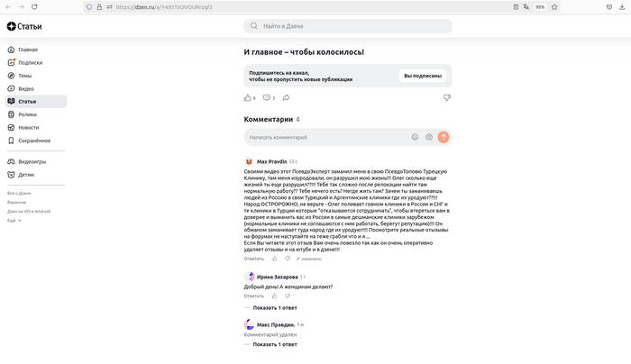
Task: Open Подписки in the sidebar
Action: (x=30, y=62)
